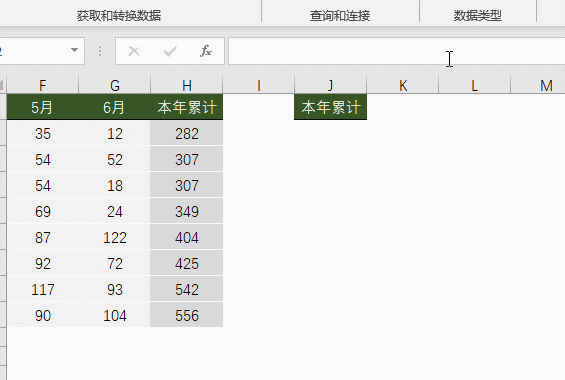Open the Insert Function fx dialog
565x380 pixels.
(206, 51)
